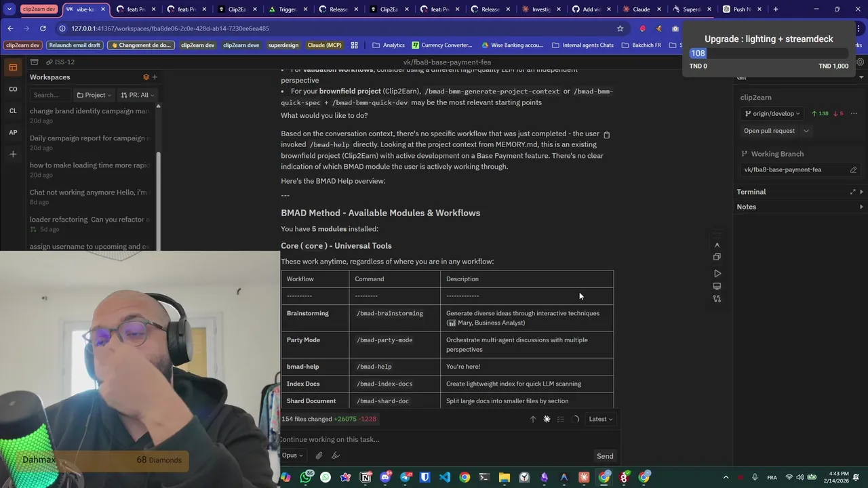Click the play icon in side toolbar
The width and height of the screenshot is (868, 488).
point(717,273)
